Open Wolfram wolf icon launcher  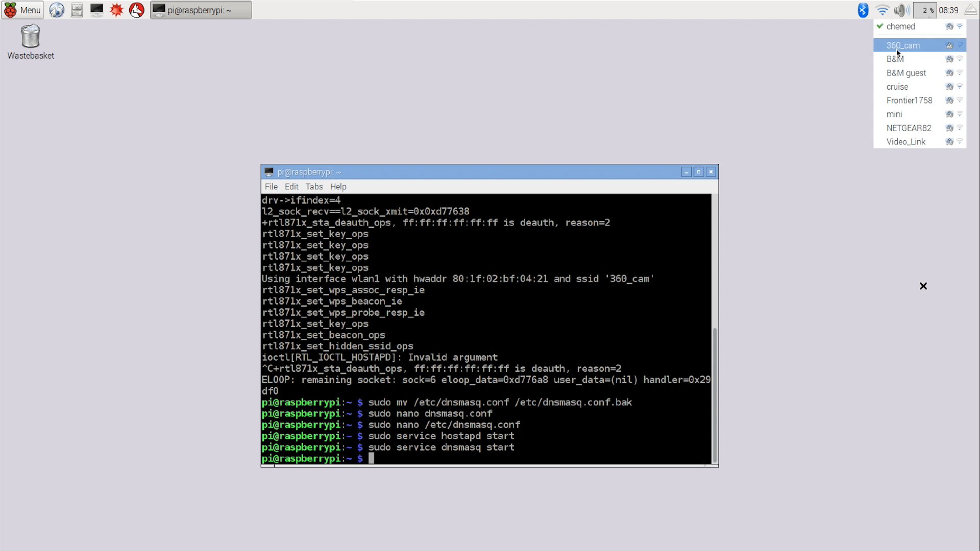pos(136,10)
